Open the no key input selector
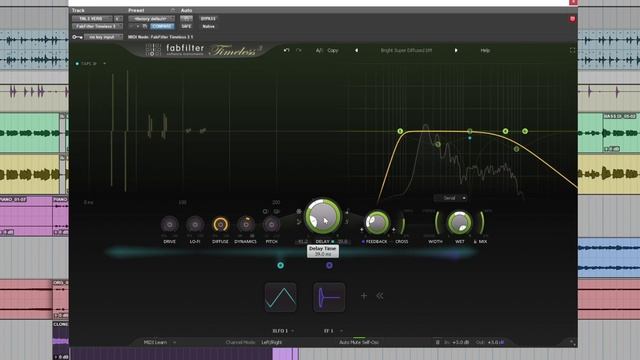The width and height of the screenshot is (640, 360). click(x=103, y=37)
